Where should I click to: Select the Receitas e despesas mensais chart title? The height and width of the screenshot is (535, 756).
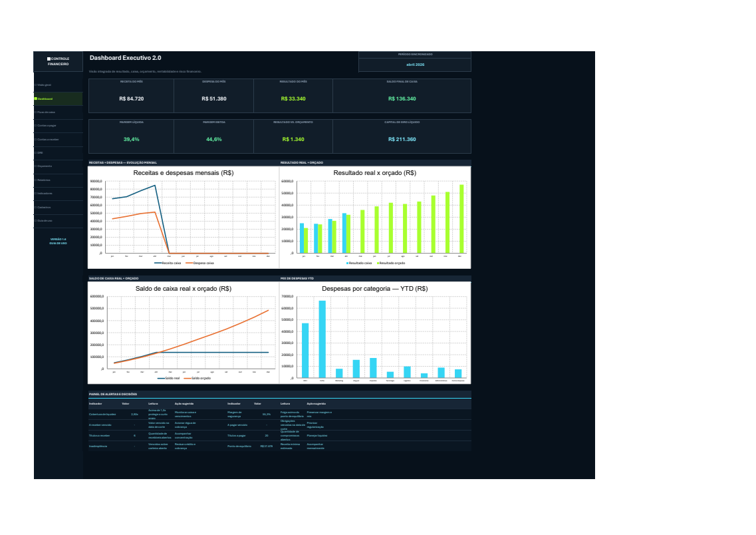184,173
